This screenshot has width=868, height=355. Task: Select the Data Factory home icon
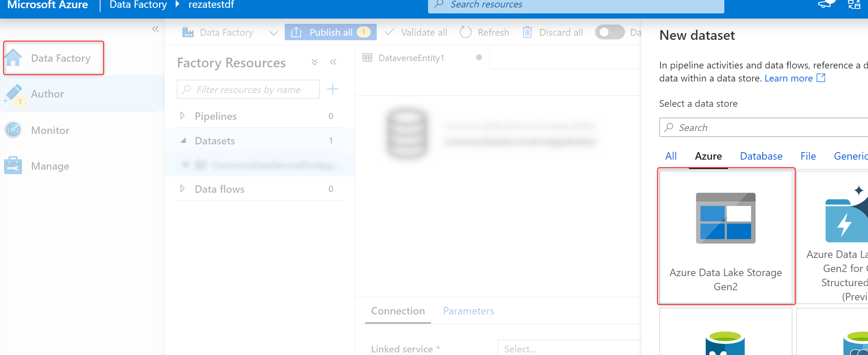(14, 58)
